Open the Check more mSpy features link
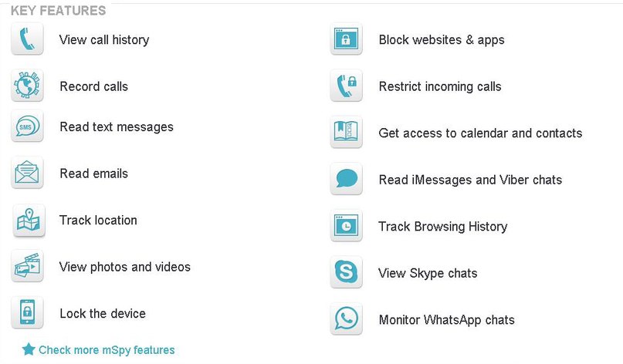This screenshot has width=623, height=364. click(107, 350)
